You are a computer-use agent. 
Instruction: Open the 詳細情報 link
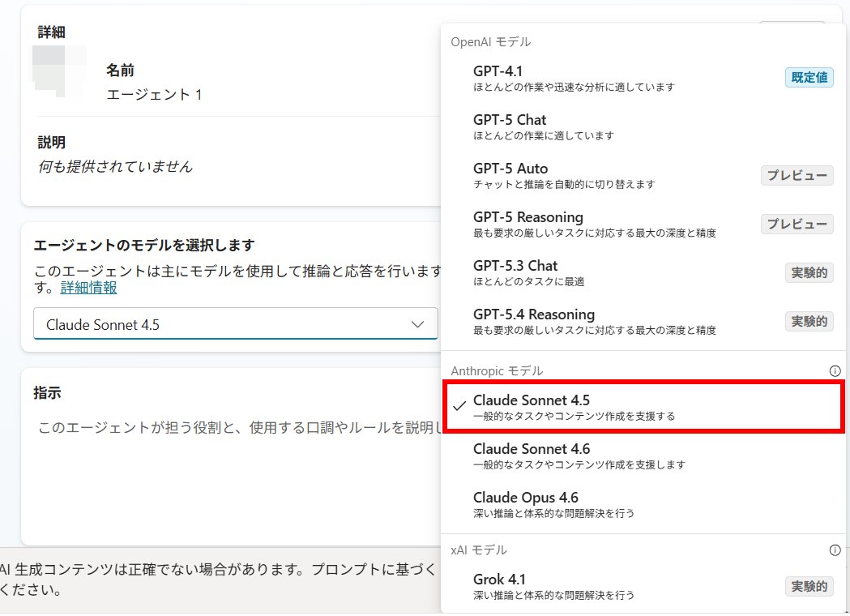coord(88,288)
